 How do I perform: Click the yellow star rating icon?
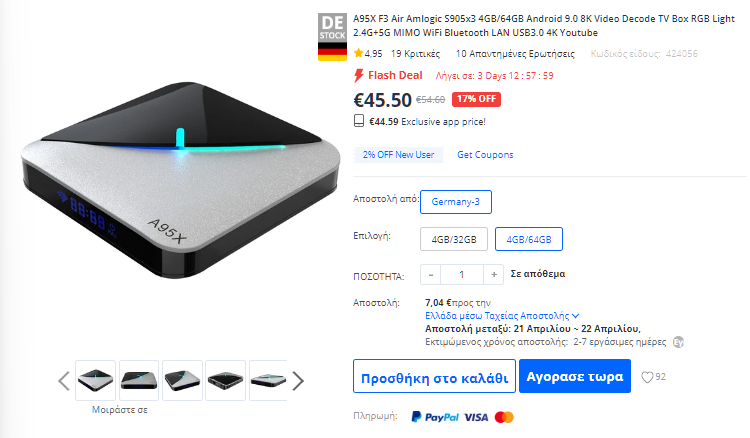pyautogui.click(x=358, y=53)
